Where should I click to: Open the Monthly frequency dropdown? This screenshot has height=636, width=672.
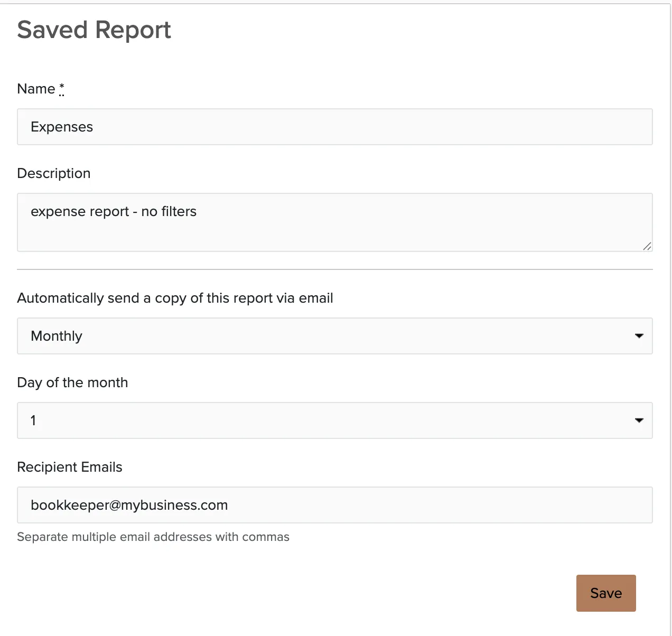pyautogui.click(x=335, y=336)
